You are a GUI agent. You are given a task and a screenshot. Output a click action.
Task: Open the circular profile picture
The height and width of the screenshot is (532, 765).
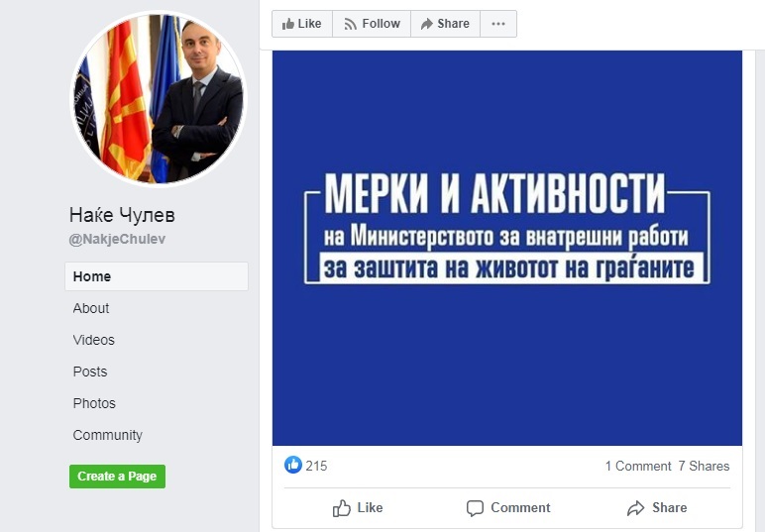[159, 97]
